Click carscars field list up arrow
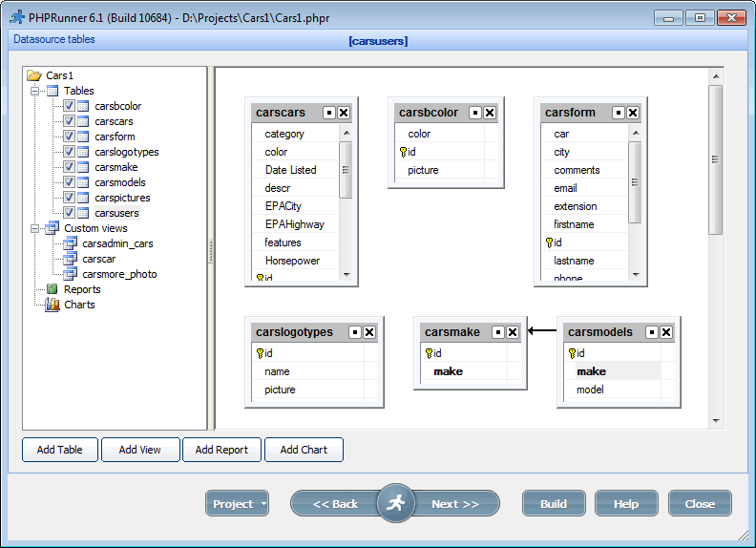756x548 pixels. tap(346, 133)
